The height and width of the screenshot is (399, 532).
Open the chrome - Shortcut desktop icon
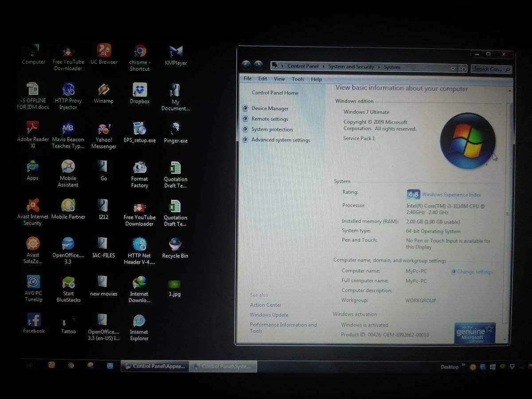coord(140,58)
